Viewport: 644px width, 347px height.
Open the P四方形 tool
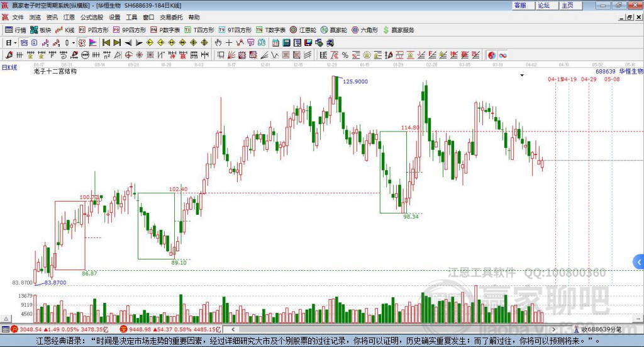pyautogui.click(x=94, y=30)
